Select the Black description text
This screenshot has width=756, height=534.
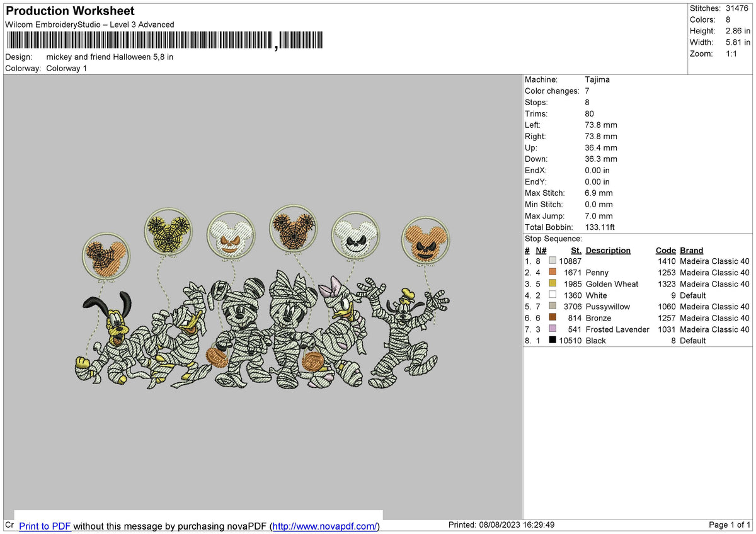(595, 340)
